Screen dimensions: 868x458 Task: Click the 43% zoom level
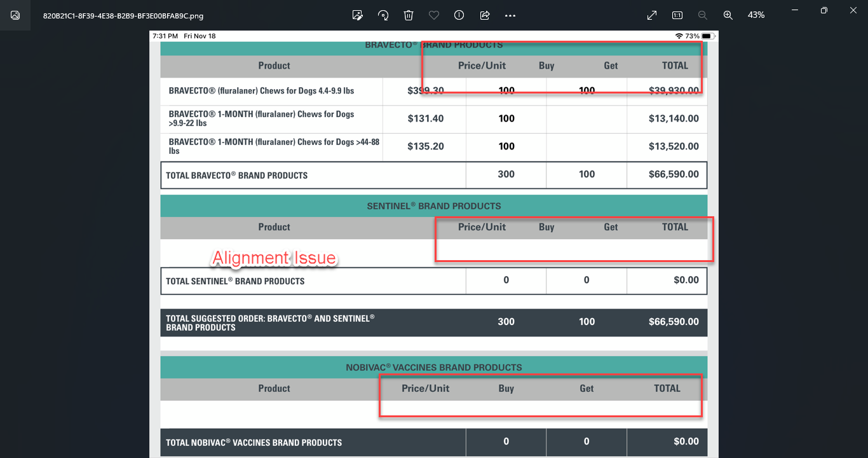tap(756, 15)
